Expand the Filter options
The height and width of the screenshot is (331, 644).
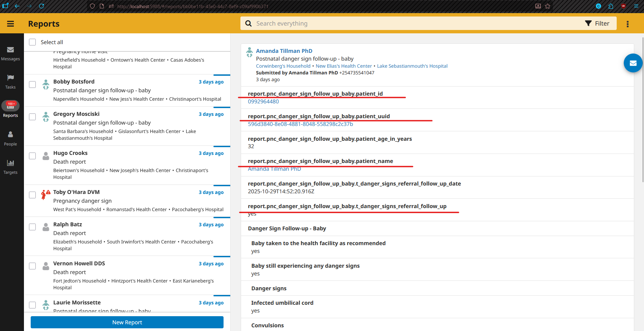pyautogui.click(x=597, y=24)
